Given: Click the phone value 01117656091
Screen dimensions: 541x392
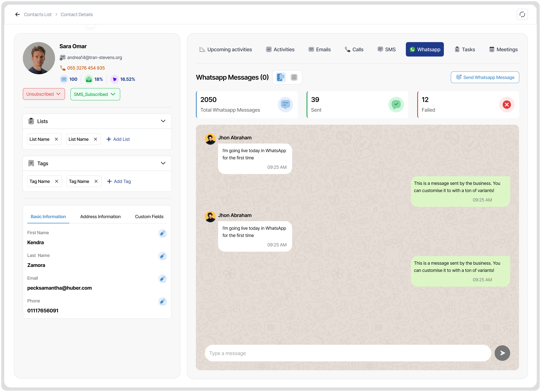Looking at the screenshot, I should 43,311.
